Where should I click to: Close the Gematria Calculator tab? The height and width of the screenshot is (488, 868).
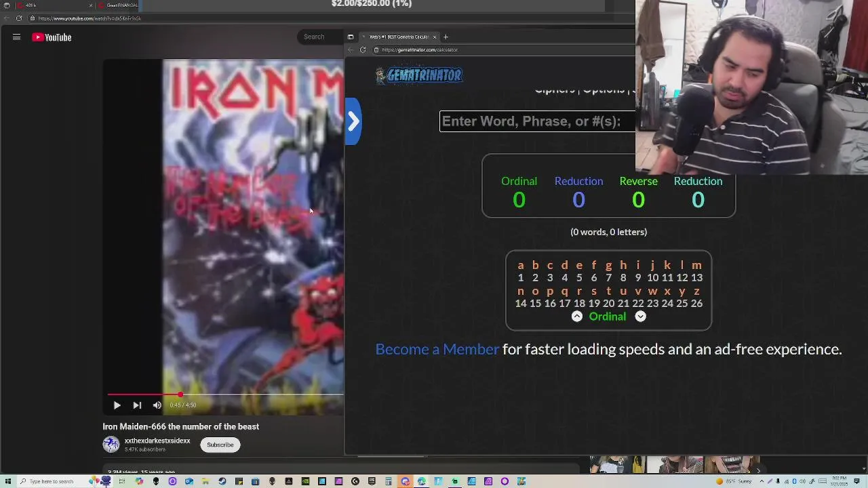435,37
